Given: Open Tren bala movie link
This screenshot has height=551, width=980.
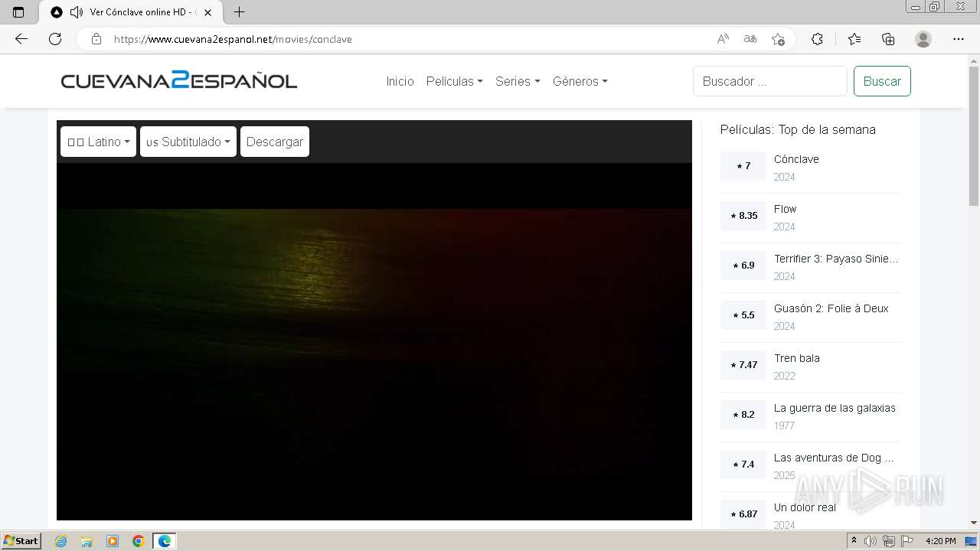Looking at the screenshot, I should pyautogui.click(x=796, y=358).
